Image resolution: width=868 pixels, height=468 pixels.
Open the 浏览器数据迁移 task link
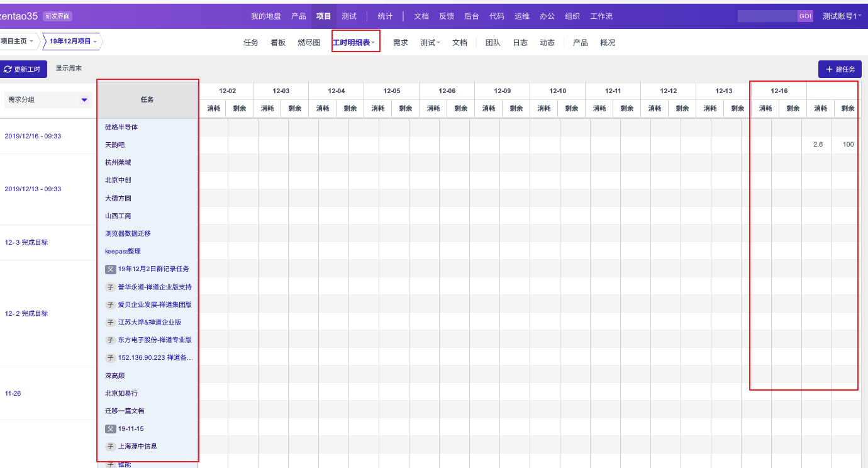(x=128, y=233)
